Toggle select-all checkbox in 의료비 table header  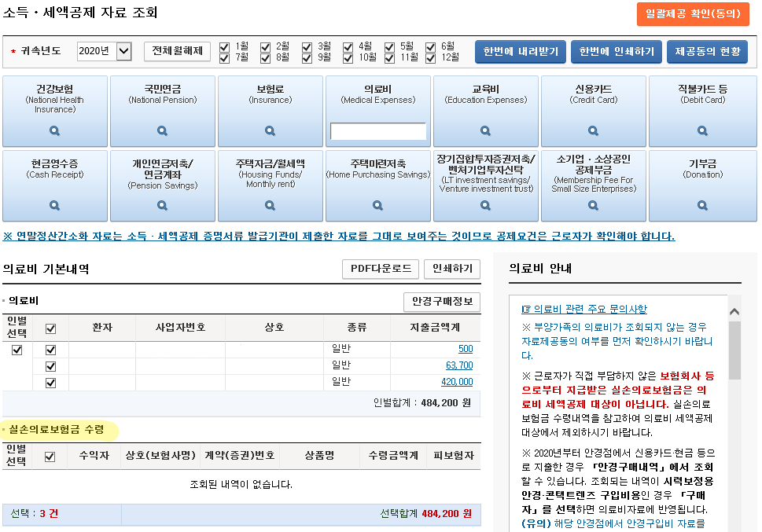click(x=50, y=329)
